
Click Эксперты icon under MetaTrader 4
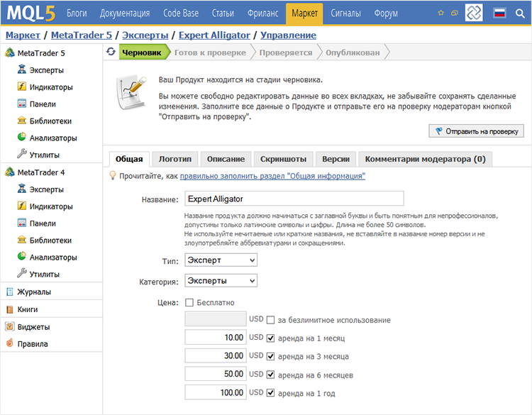(x=22, y=188)
